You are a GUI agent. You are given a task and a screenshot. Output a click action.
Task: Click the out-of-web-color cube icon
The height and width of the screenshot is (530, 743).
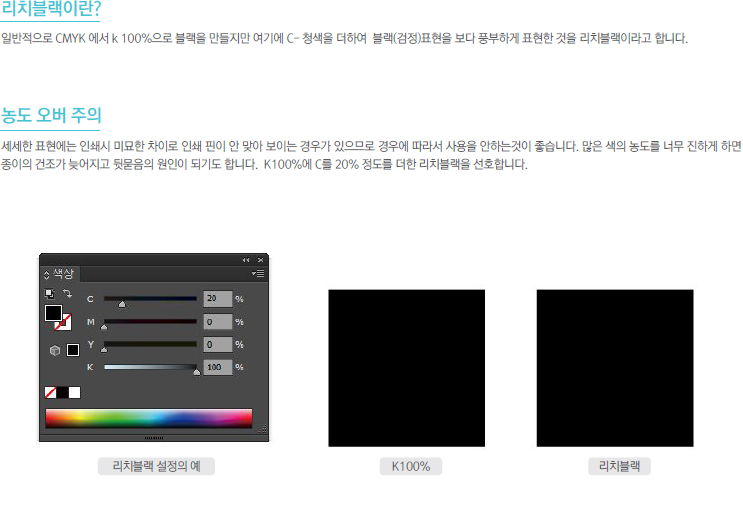tap(55, 351)
